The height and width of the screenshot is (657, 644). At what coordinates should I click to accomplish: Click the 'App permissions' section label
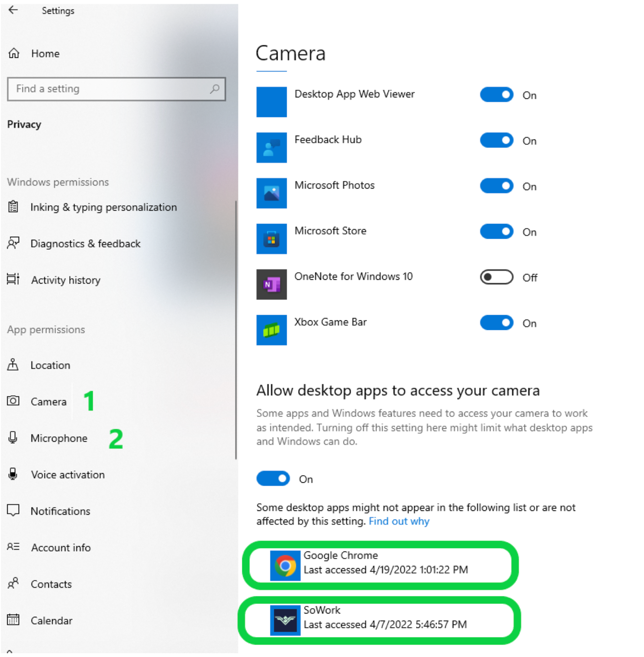point(46,329)
